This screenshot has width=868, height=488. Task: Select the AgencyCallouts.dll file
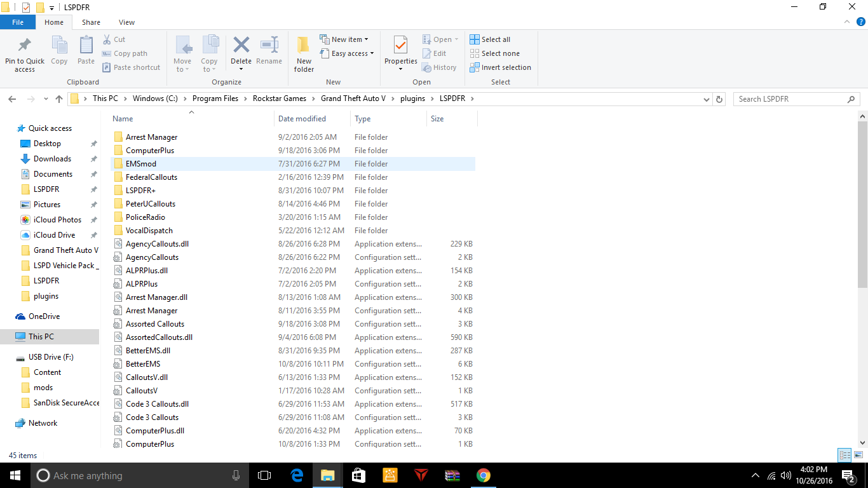coord(293,244)
